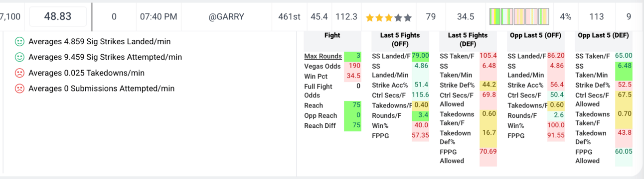
Task: Click green smiley beside Sig Strikes Attempted
Action: (x=19, y=57)
